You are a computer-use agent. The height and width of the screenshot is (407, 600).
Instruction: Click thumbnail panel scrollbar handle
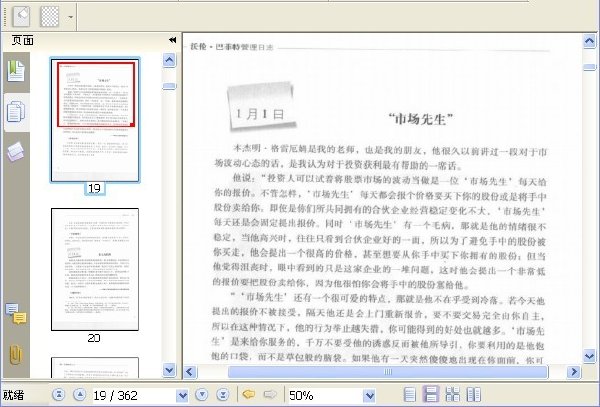[x=169, y=86]
